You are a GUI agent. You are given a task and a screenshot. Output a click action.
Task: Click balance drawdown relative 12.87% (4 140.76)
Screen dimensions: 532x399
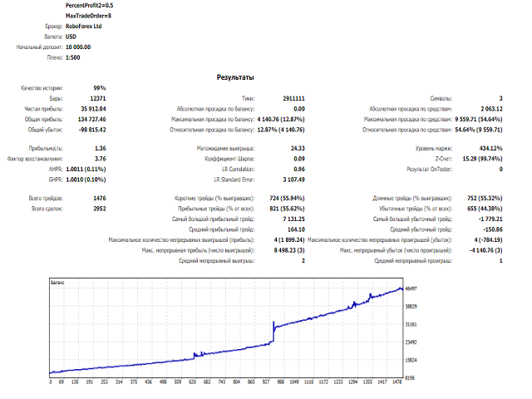pyautogui.click(x=281, y=130)
